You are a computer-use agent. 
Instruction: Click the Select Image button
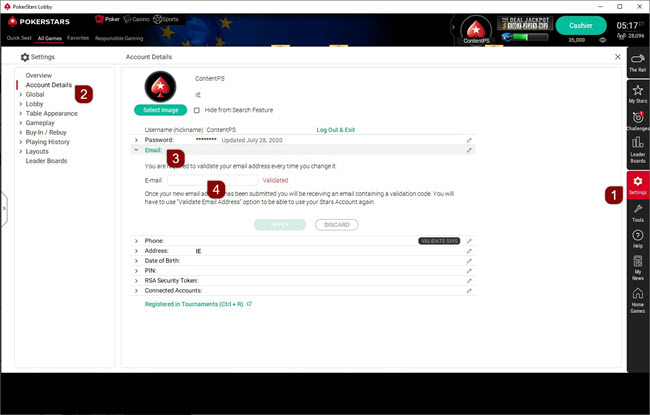click(160, 110)
